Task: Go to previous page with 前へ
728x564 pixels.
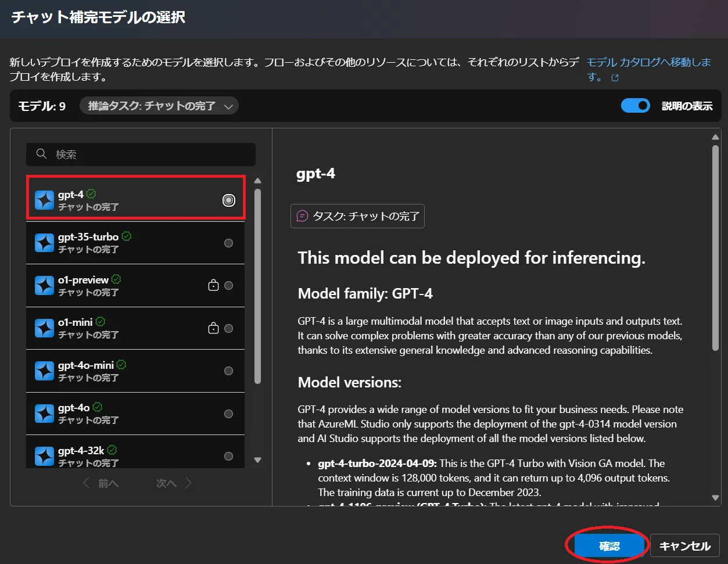Action: tap(101, 483)
